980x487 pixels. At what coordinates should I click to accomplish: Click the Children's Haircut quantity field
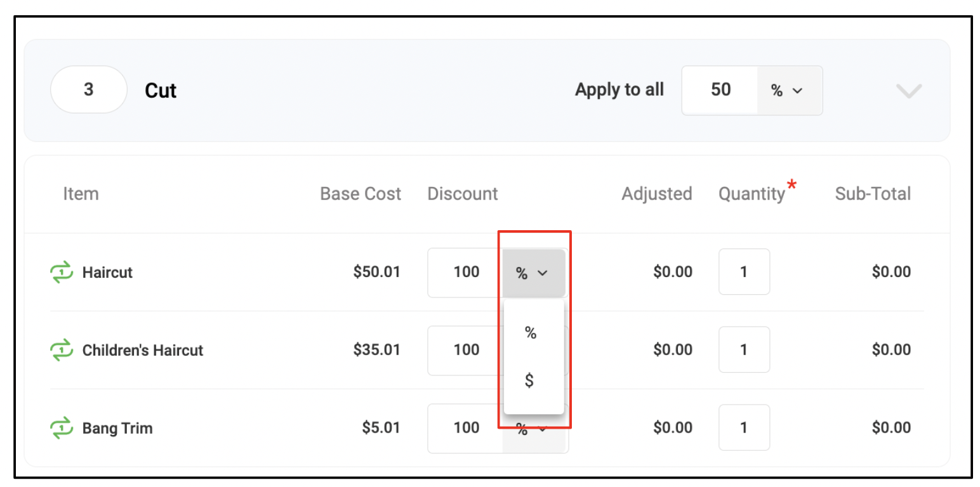tap(744, 349)
